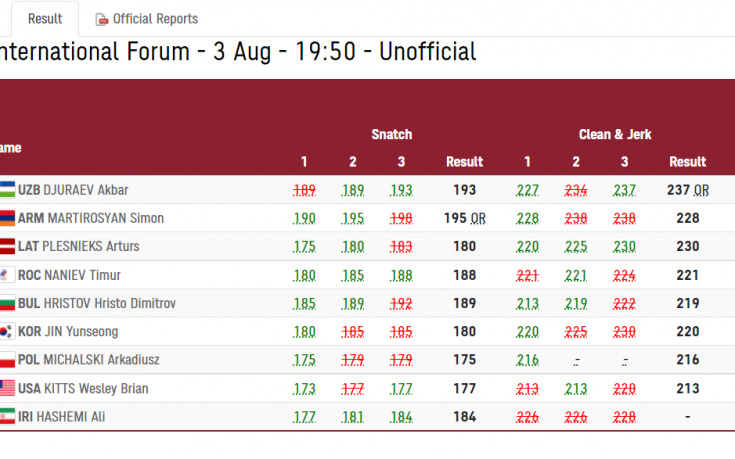Screen dimensions: 735x459
Task: Click HASHEMI Ali's failed 228 attempt
Action: [624, 417]
